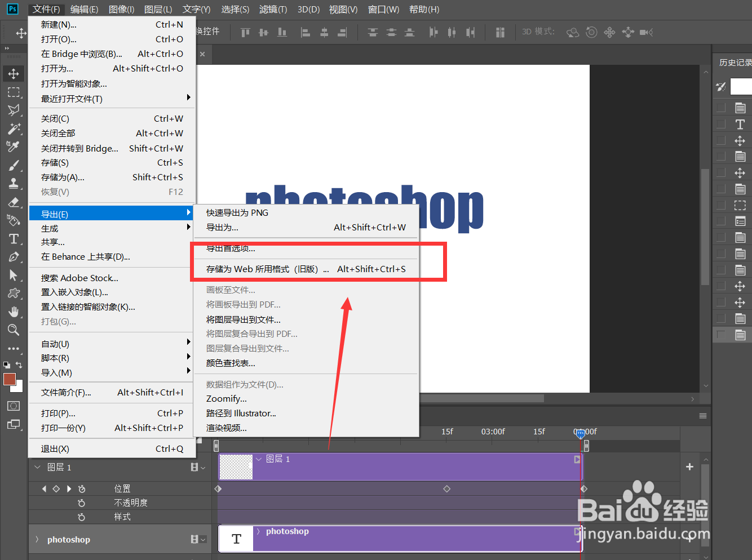Viewport: 752px width, 560px height.
Task: Check history source box beside marquee state
Action: [721, 205]
